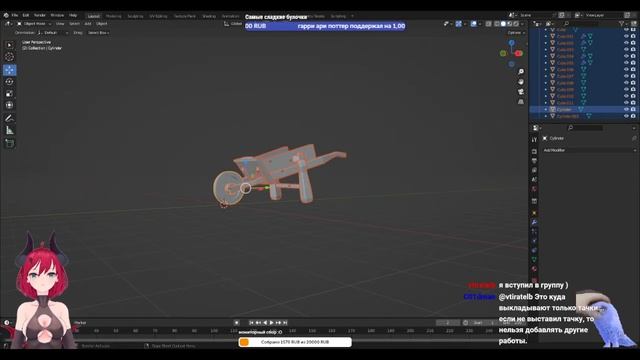This screenshot has height=360, width=640.
Task: Open the Window menu
Action: click(x=57, y=15)
